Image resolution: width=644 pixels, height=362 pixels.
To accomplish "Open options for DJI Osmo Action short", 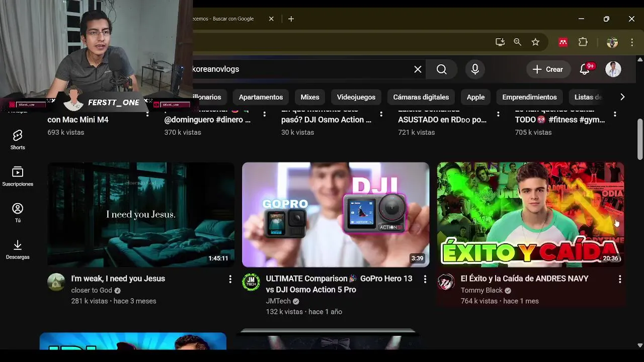I will point(381,114).
